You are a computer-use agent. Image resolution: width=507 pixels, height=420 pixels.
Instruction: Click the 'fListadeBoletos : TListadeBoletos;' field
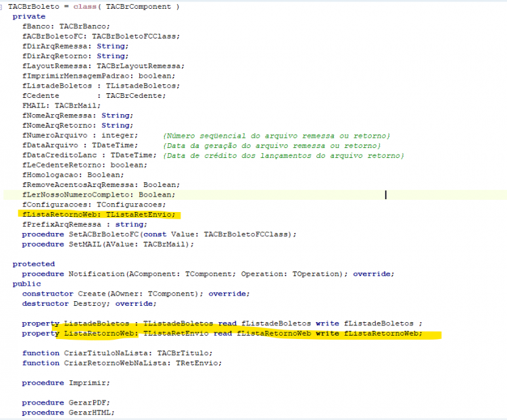pos(101,86)
